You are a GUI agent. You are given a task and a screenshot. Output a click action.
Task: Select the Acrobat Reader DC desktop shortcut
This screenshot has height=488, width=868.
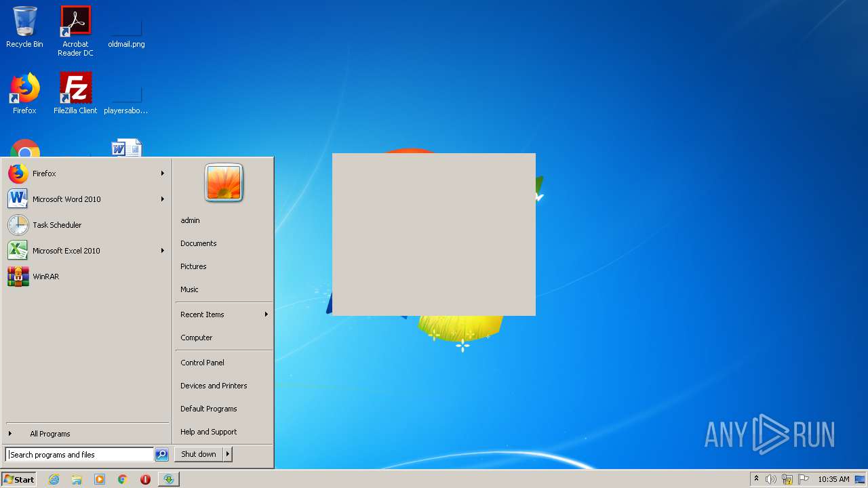pyautogui.click(x=75, y=31)
